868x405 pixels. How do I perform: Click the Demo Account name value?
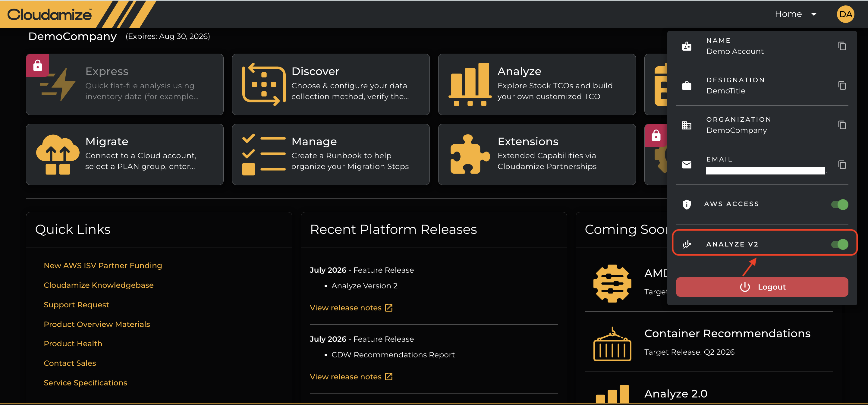734,51
